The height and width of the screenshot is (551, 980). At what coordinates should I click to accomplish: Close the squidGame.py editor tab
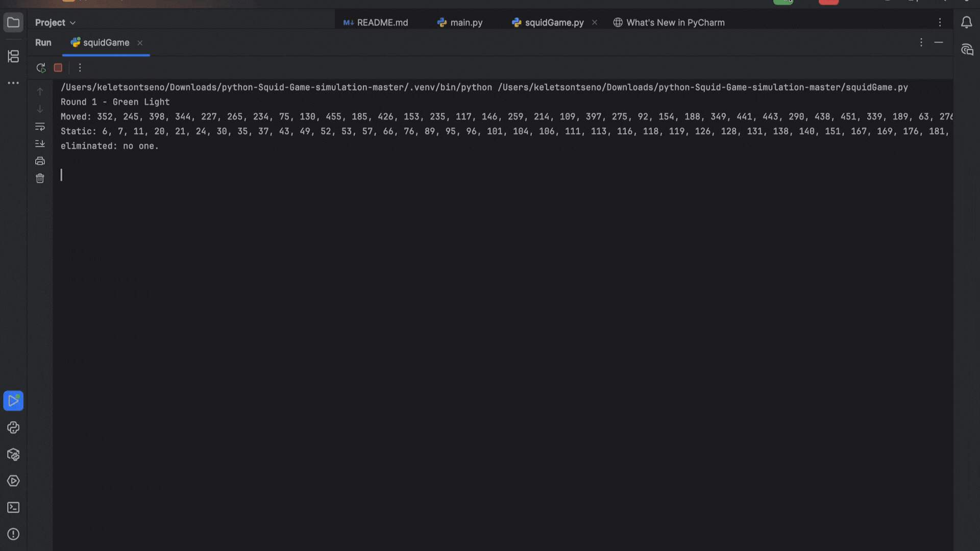point(595,22)
